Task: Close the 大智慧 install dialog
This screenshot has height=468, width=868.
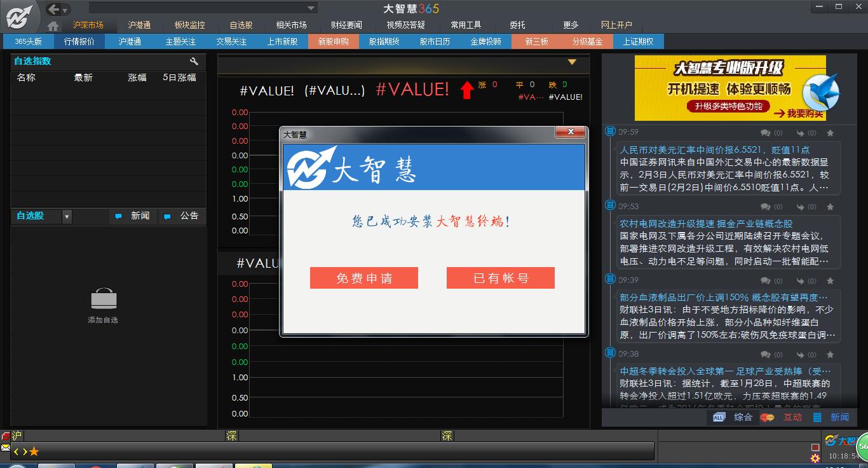Action: 570,132
